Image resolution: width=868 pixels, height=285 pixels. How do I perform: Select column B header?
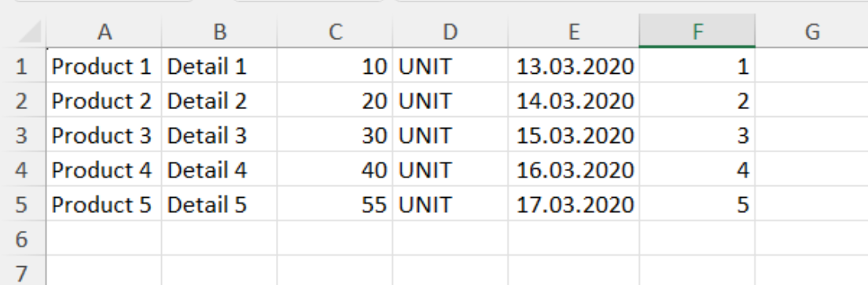pyautogui.click(x=219, y=32)
